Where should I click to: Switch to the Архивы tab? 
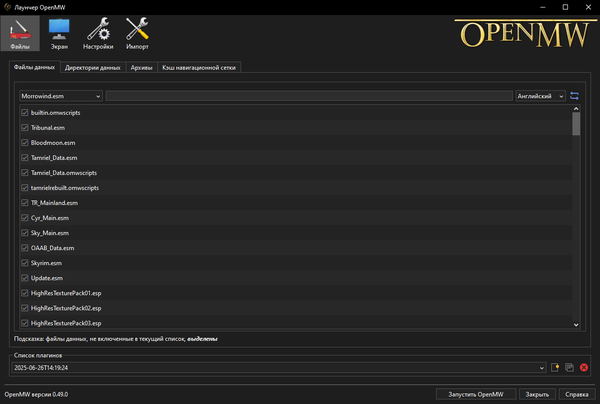141,68
